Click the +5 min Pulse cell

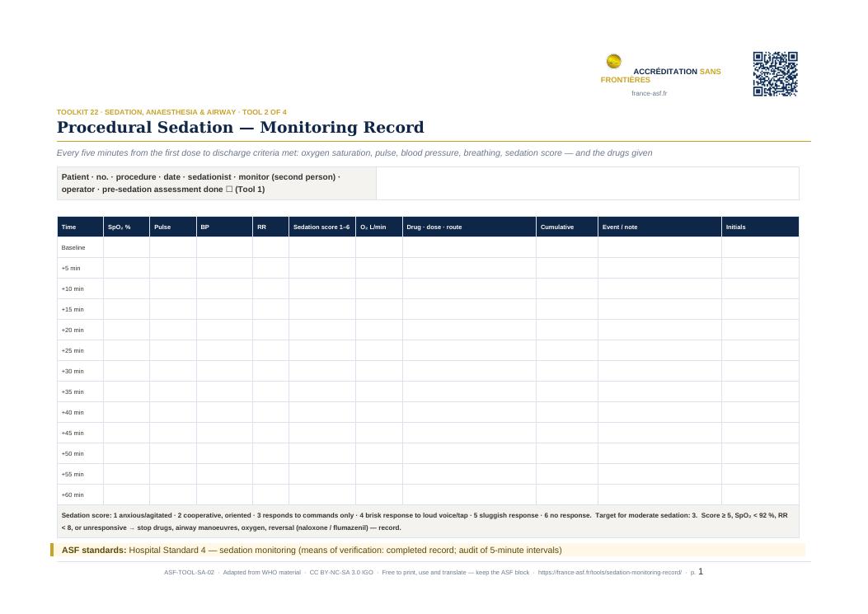tap(173, 268)
